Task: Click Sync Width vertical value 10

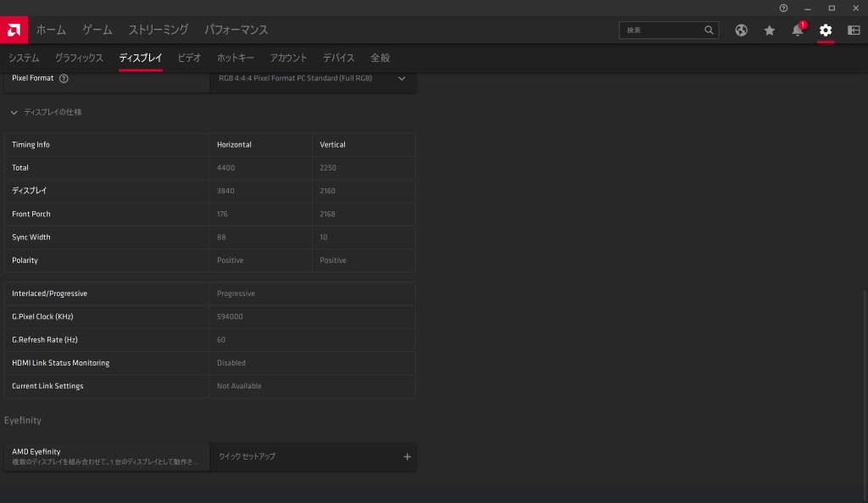Action: (323, 238)
